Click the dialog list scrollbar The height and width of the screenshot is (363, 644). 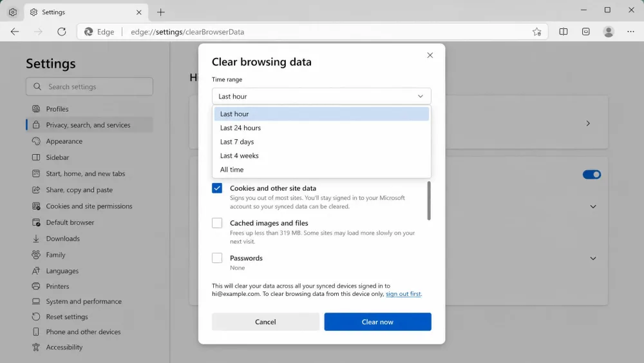coord(429,201)
